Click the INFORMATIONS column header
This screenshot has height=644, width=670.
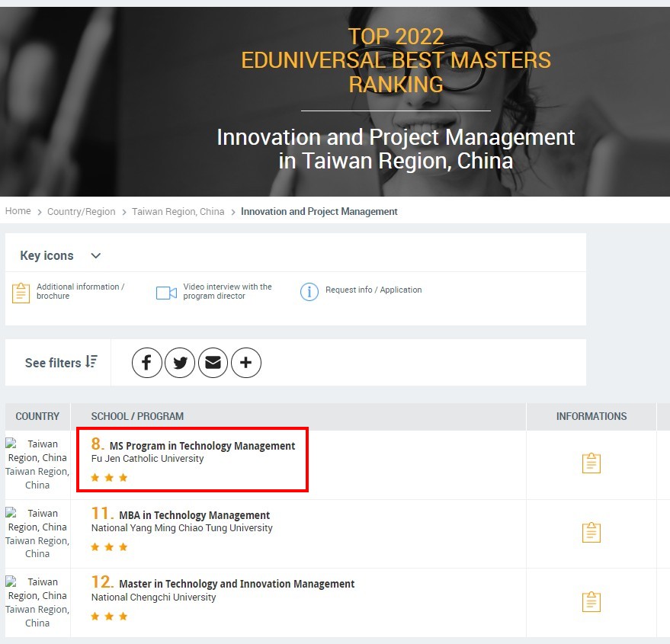pos(591,416)
